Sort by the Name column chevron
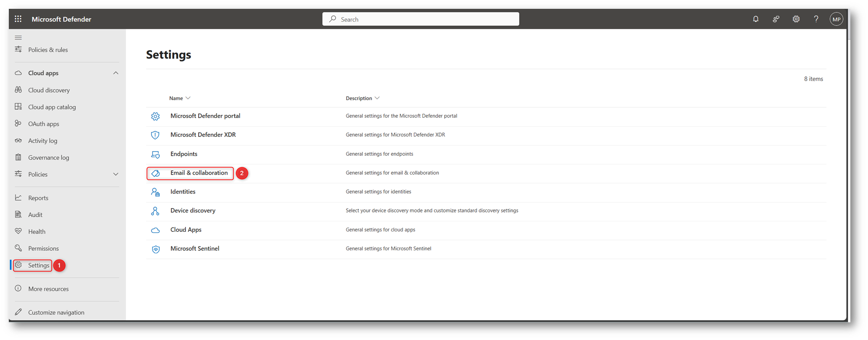This screenshot has height=340, width=868. (188, 98)
